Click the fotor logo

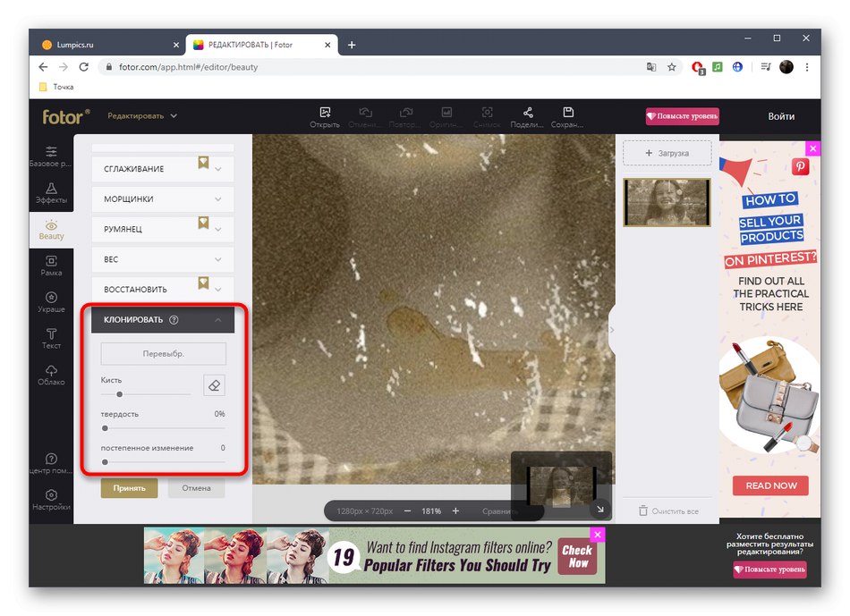click(66, 116)
